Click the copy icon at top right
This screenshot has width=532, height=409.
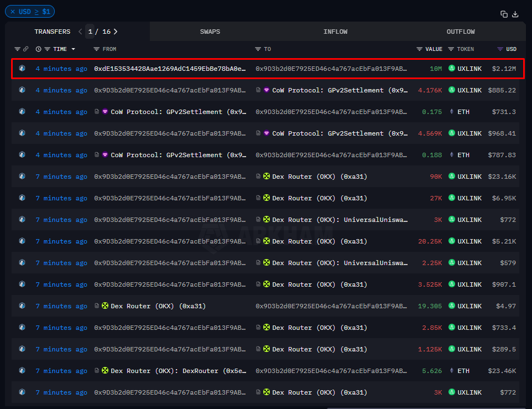[504, 14]
